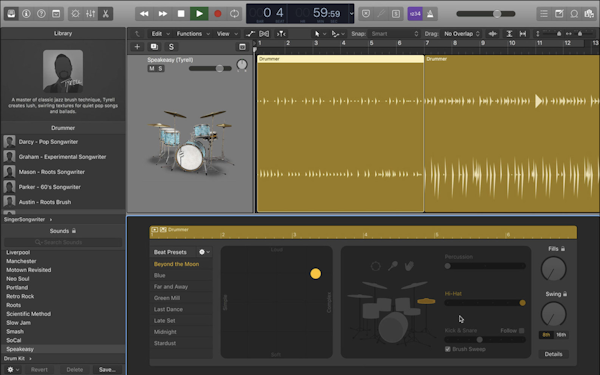Open the List Editors button
The height and width of the screenshot is (375, 600).
pos(544,14)
